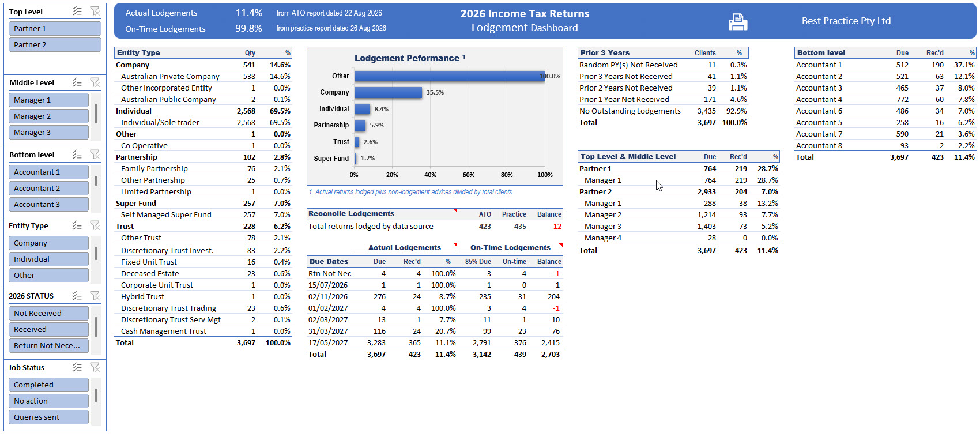Toggle multi-select on 2026 STATUS slicer
The height and width of the screenshot is (437, 980).
pyautogui.click(x=77, y=296)
